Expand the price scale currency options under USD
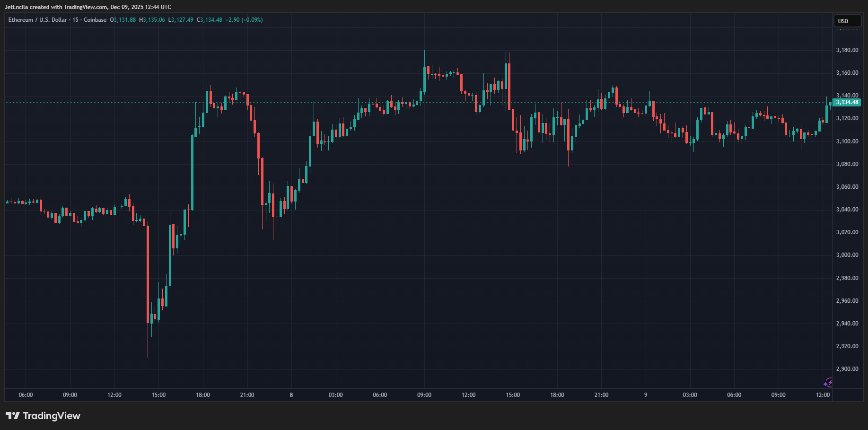Viewport: 868px width, 430px height. pyautogui.click(x=847, y=21)
